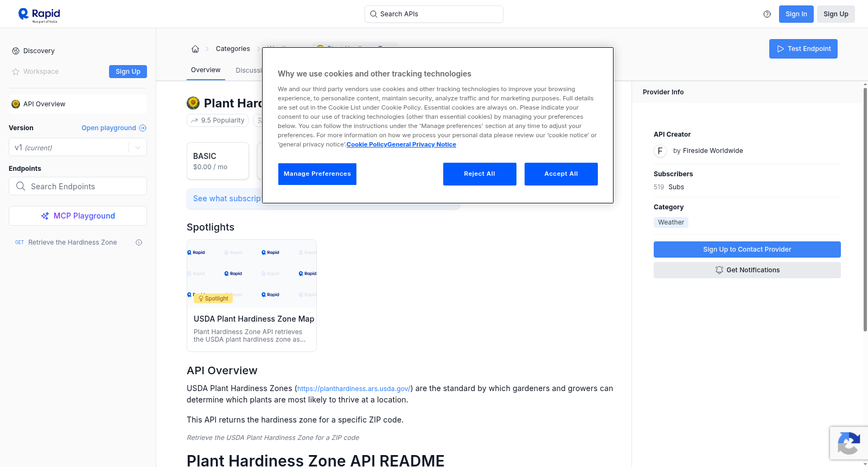
Task: Focus the Search APIs field
Action: (434, 14)
